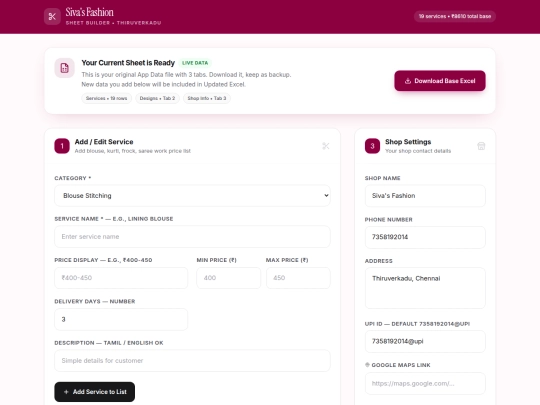The width and height of the screenshot is (540, 405).
Task: Click the Services 19 rows chip
Action: pos(106,98)
